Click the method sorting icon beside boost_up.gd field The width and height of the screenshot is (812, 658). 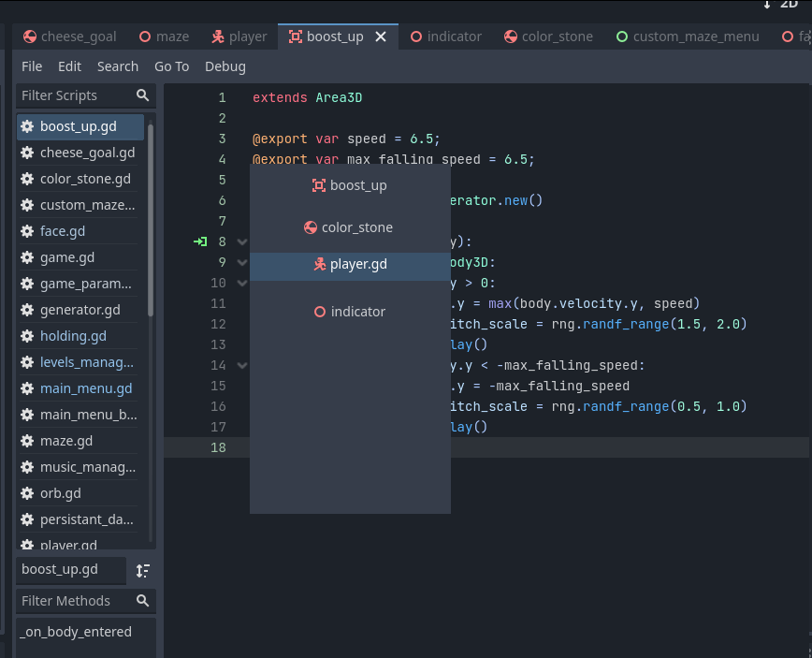click(x=142, y=569)
